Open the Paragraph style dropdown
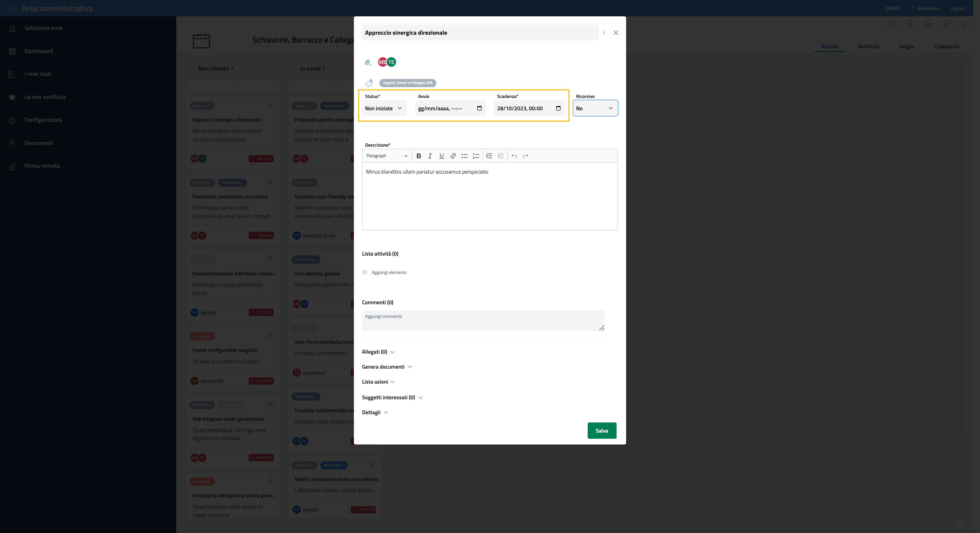 click(x=387, y=156)
